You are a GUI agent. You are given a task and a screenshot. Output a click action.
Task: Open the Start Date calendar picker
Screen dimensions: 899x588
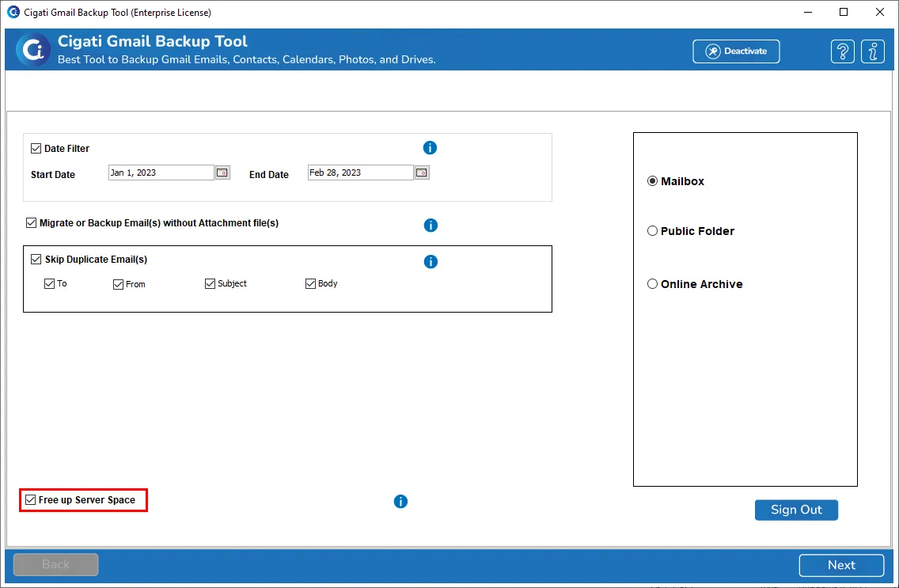click(222, 173)
